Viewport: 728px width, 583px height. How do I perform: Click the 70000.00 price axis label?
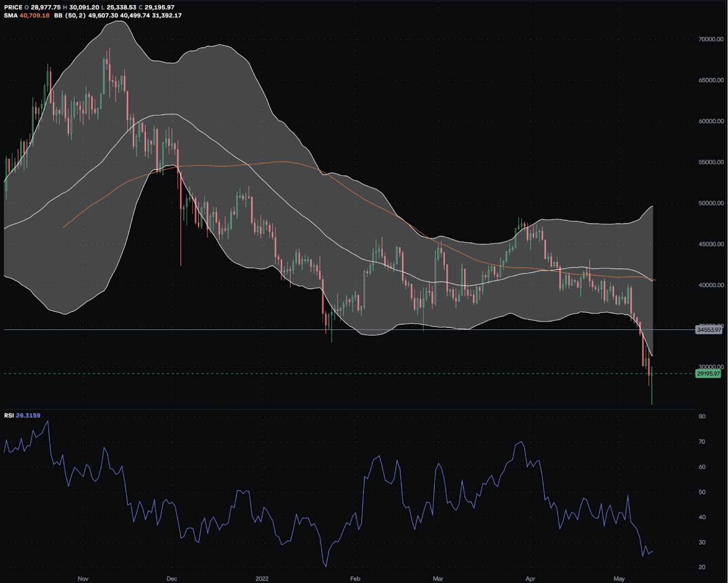(711, 39)
